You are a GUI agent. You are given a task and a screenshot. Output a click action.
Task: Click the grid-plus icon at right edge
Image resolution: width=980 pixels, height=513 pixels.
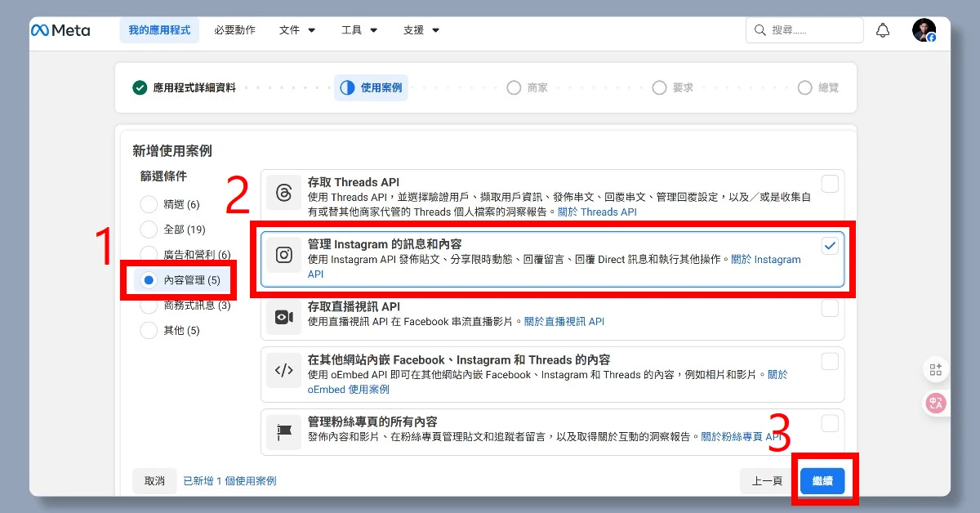tap(936, 369)
